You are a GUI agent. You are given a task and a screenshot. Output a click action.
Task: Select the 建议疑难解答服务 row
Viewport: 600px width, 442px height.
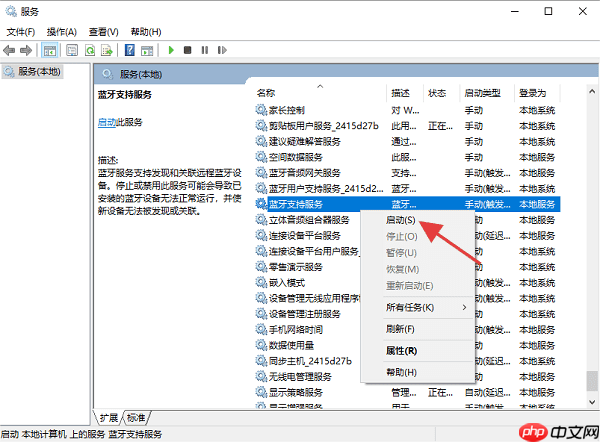(x=407, y=142)
